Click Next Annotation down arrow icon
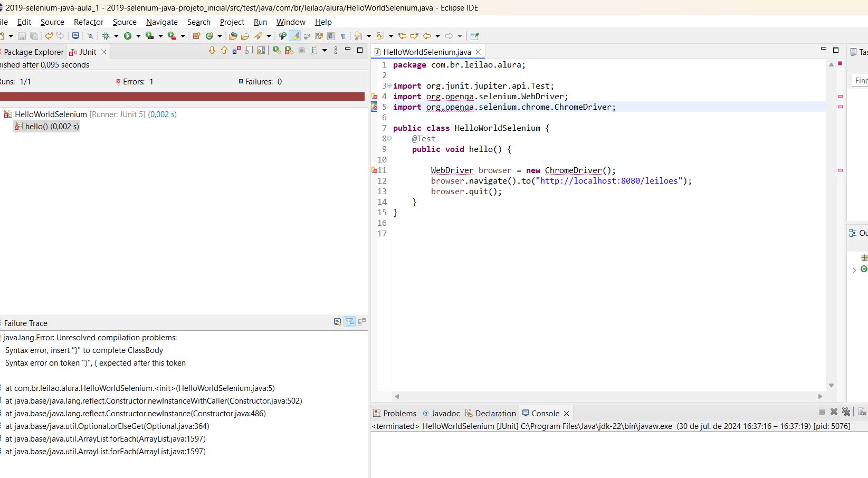Image resolution: width=868 pixels, height=478 pixels. coord(358,36)
